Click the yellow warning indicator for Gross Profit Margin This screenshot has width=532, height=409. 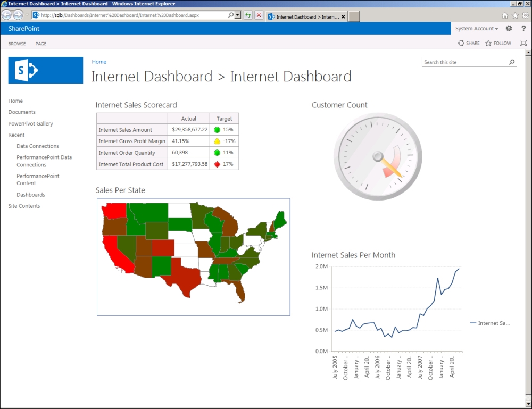[217, 141]
